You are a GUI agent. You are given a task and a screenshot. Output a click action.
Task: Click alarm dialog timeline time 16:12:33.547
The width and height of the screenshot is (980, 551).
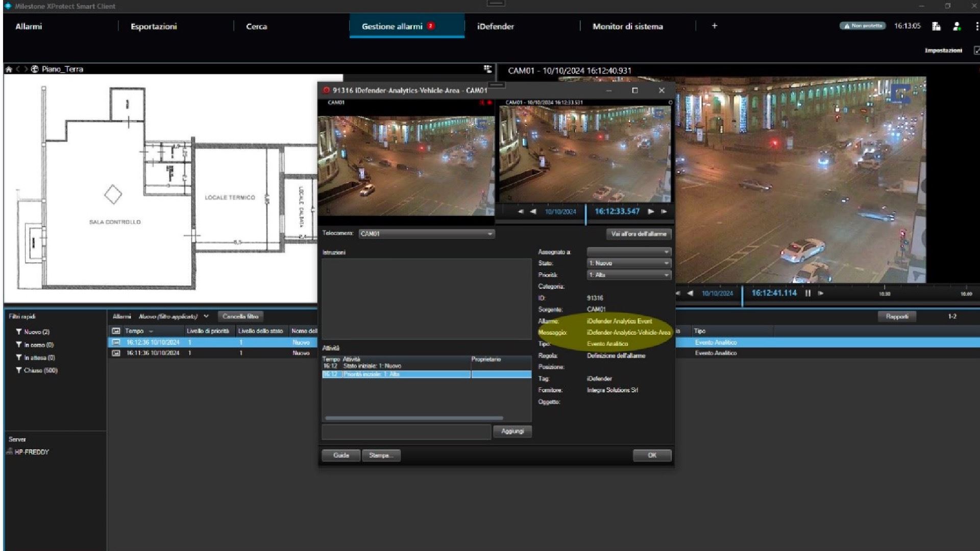pyautogui.click(x=617, y=211)
